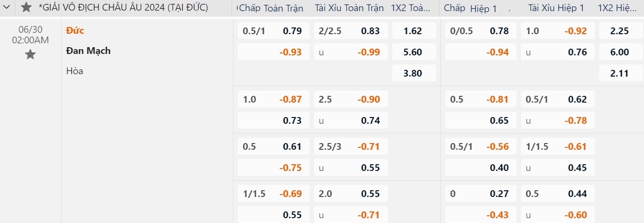Open the Đức team name link
This screenshot has width=644, height=223.
click(x=75, y=30)
